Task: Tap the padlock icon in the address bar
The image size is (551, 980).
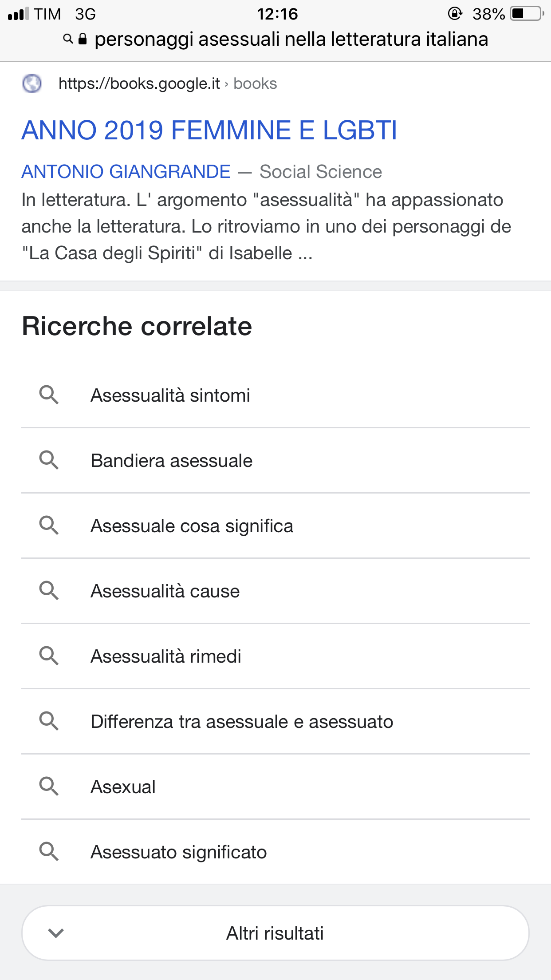Action: pyautogui.click(x=83, y=39)
